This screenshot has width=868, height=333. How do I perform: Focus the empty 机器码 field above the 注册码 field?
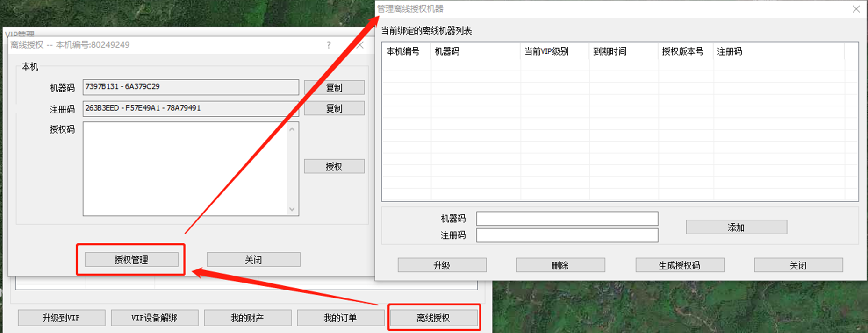[x=567, y=219]
